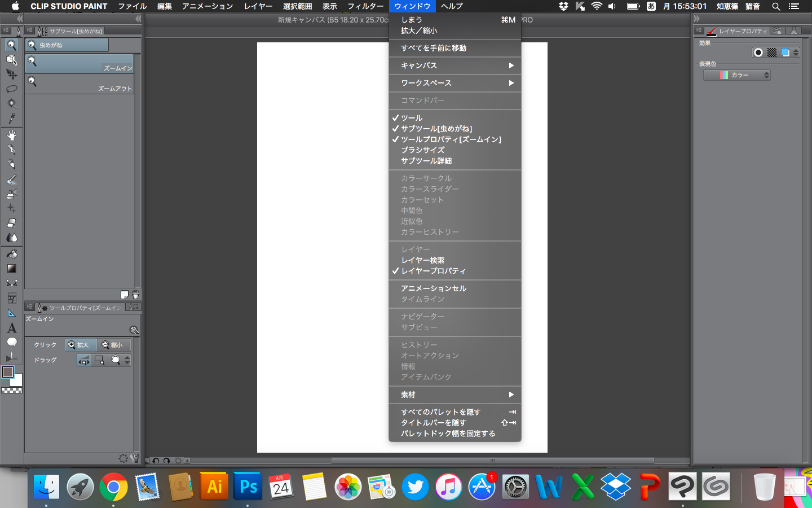This screenshot has width=812, height=508.
Task: Select the Eyedropper tool in the toolbar
Action: (11, 119)
